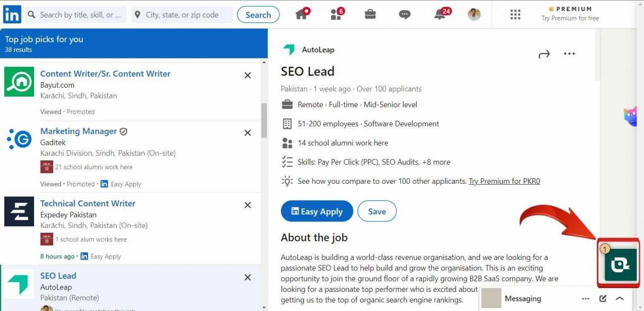Screen dimensions: 644x311
Task: Click the About the job heading
Action: tap(314, 237)
